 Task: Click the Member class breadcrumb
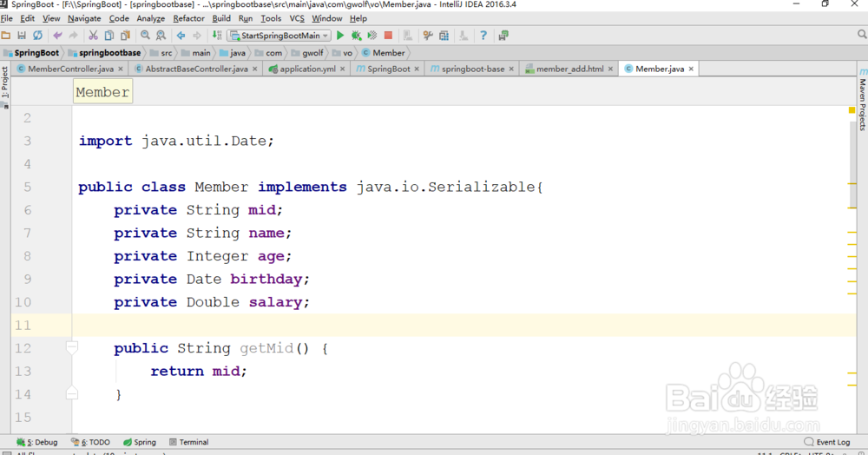pyautogui.click(x=384, y=53)
